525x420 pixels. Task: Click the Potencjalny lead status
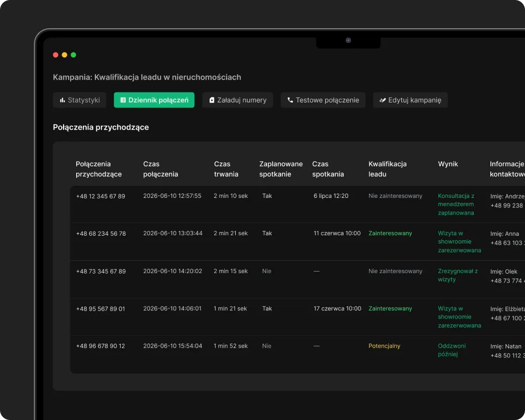pyautogui.click(x=384, y=346)
